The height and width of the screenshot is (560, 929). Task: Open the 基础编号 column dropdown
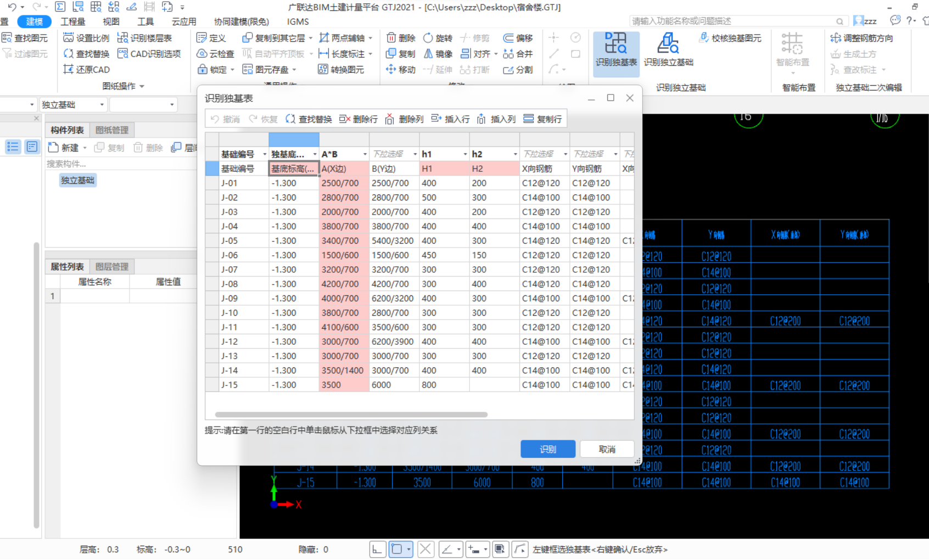coord(265,154)
